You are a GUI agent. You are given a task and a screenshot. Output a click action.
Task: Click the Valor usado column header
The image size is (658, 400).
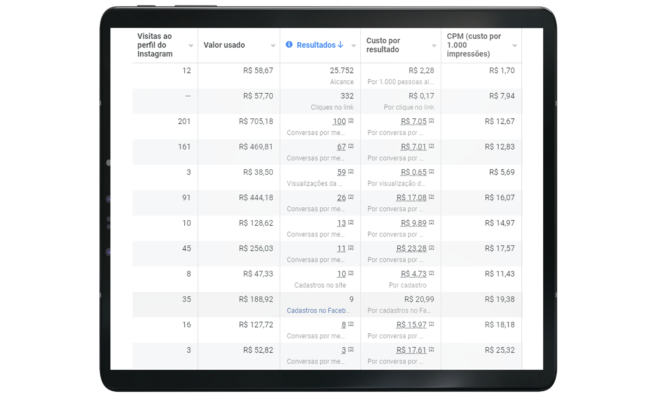coord(224,45)
